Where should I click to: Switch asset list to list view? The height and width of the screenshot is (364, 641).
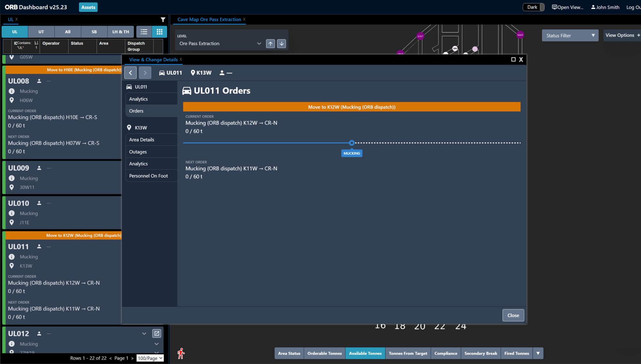click(x=144, y=32)
